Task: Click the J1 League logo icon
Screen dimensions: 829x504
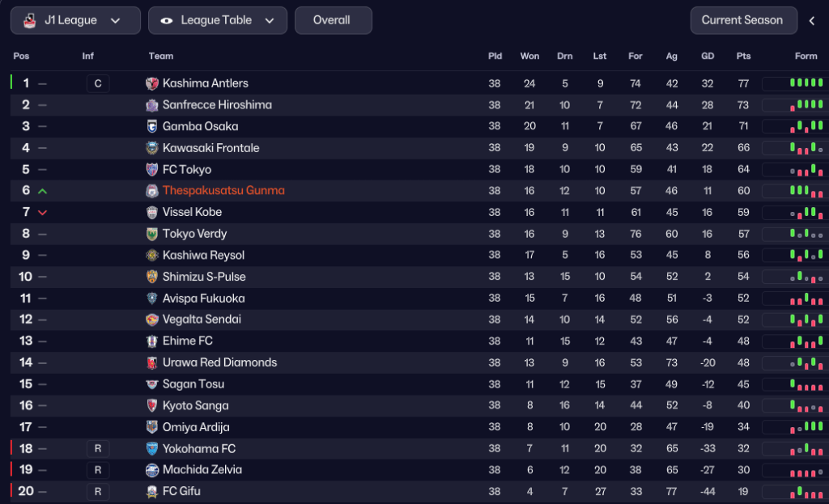Action: [x=30, y=20]
